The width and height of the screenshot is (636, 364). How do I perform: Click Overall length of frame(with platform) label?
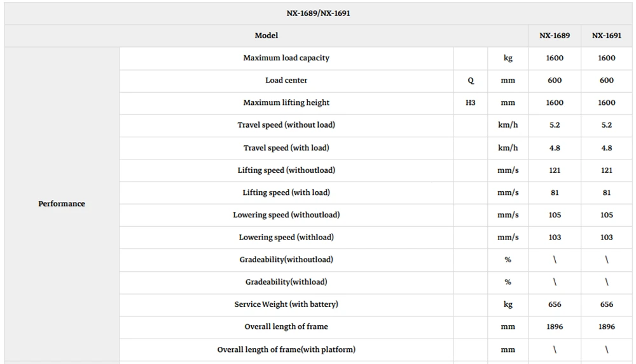286,349
